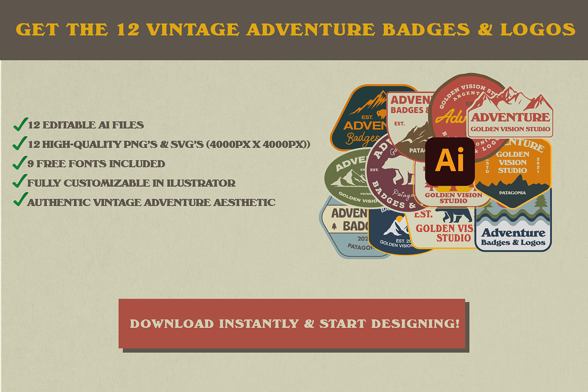
Task: Select the navy mountain sun badge
Action: click(392, 230)
